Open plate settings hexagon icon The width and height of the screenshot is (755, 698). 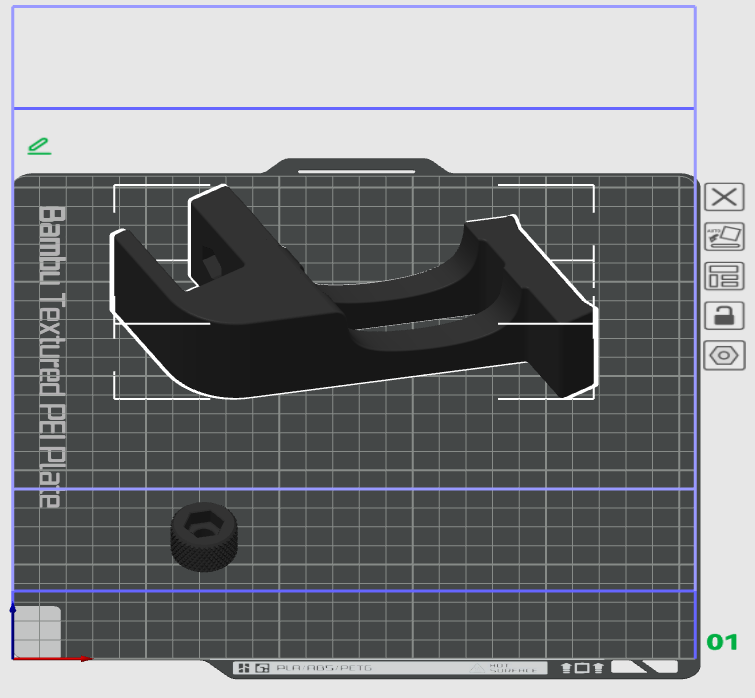tap(724, 355)
